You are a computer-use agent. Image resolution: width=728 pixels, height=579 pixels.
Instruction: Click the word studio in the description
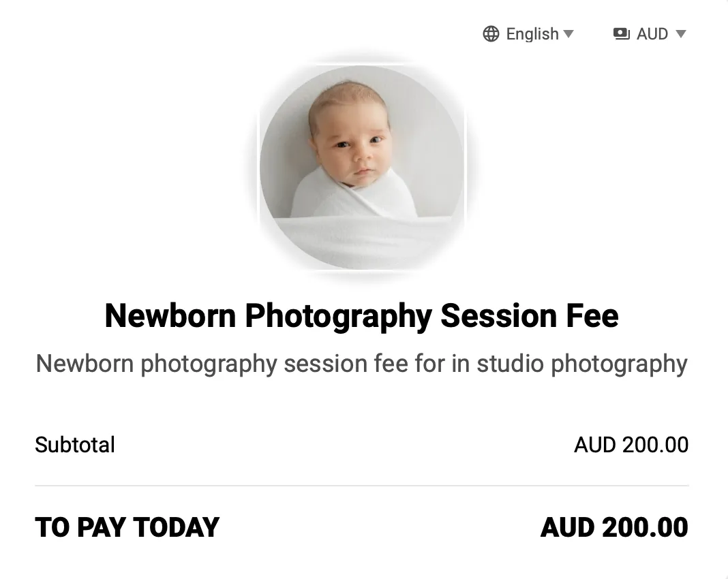point(510,364)
